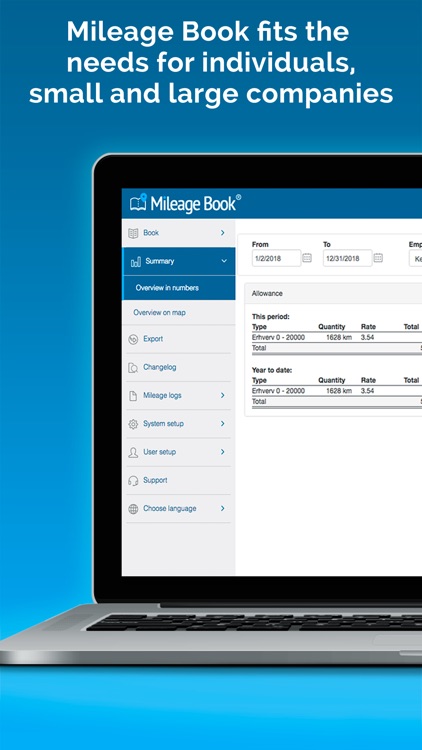
Task: Click the Mileage logs document icon
Action: [x=133, y=396]
